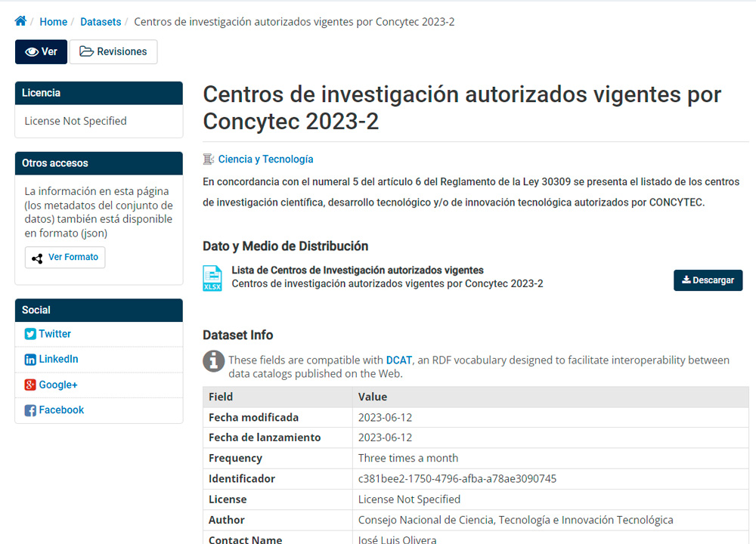Click the dataset title heading

(461, 107)
